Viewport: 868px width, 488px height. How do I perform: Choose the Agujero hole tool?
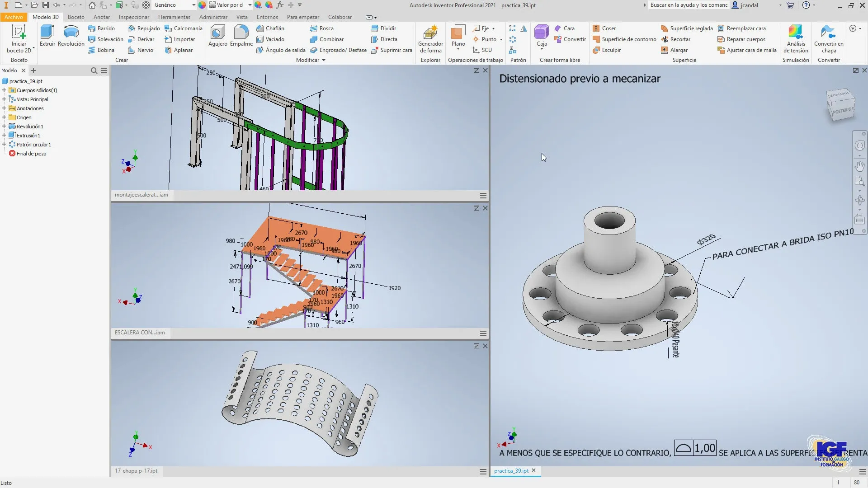(217, 36)
